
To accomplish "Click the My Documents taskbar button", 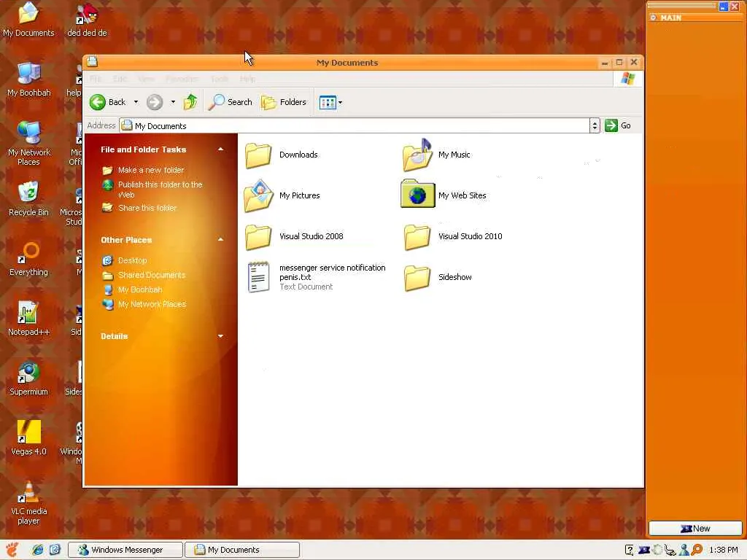I will coord(242,550).
